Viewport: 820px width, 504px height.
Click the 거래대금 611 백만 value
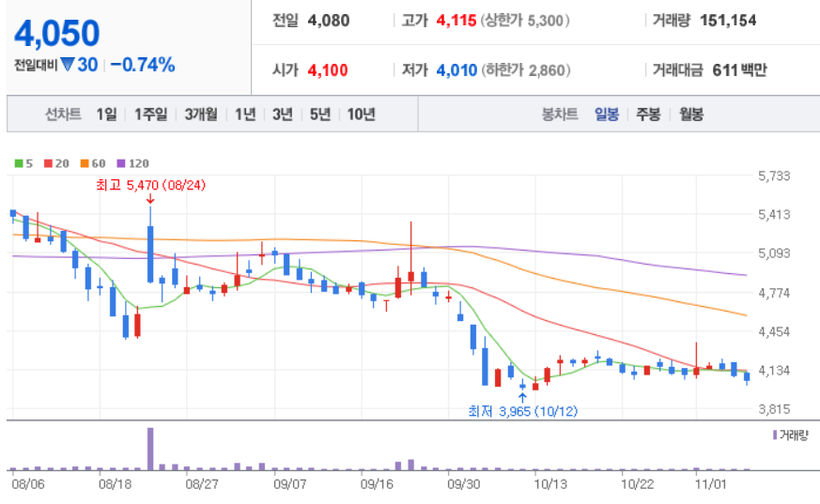click(739, 70)
